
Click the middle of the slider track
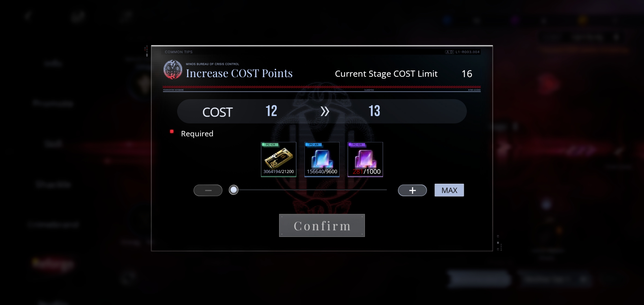[x=310, y=190]
